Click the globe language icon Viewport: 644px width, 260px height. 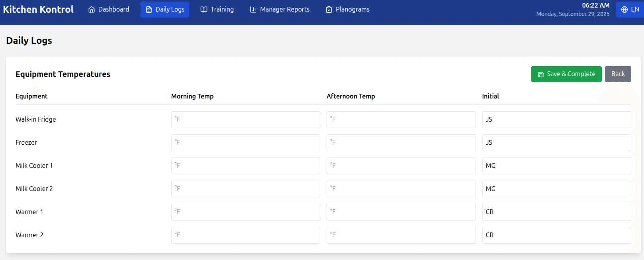click(x=624, y=10)
